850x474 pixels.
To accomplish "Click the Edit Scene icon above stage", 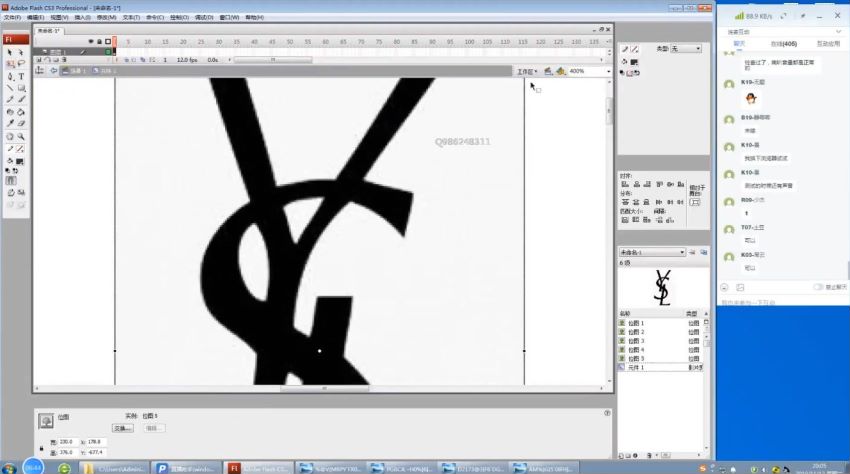I will (548, 71).
